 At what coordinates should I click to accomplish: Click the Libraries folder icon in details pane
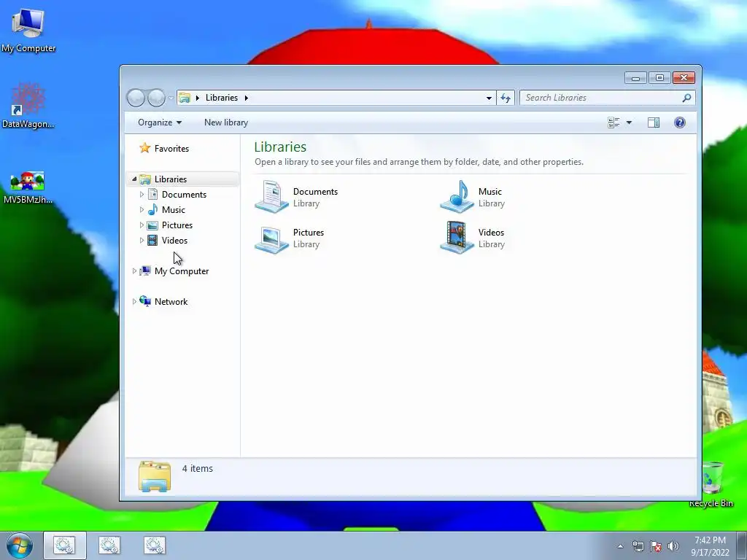pyautogui.click(x=155, y=475)
